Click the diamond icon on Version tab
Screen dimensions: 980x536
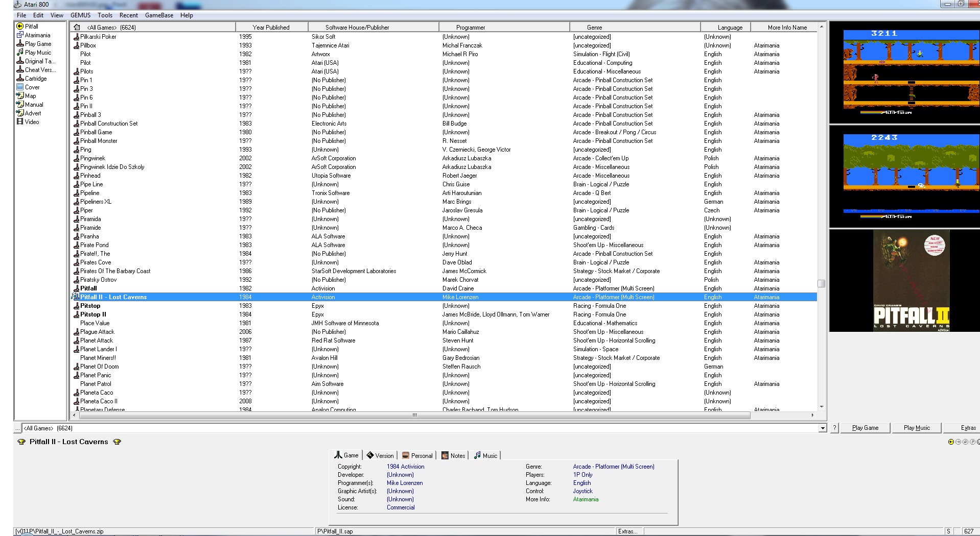point(370,455)
